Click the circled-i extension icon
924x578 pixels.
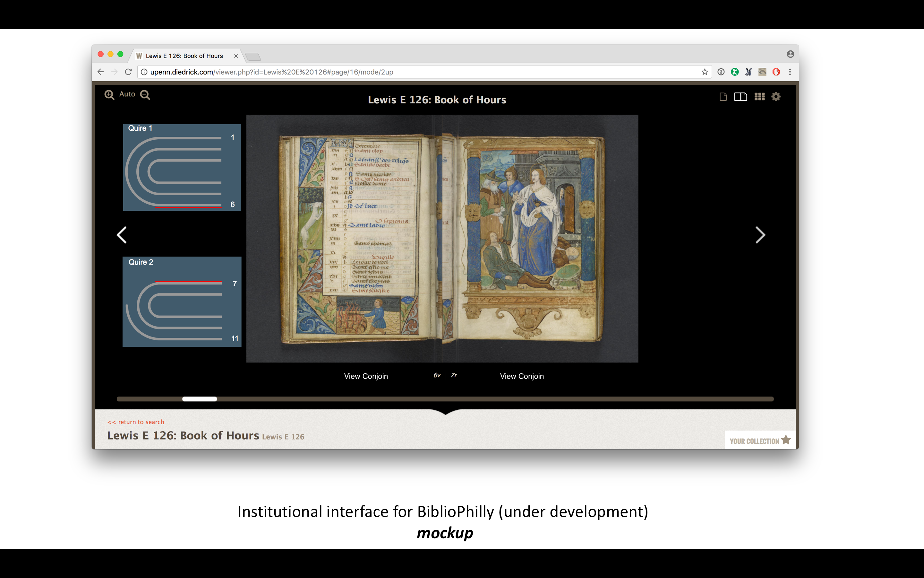click(x=721, y=72)
